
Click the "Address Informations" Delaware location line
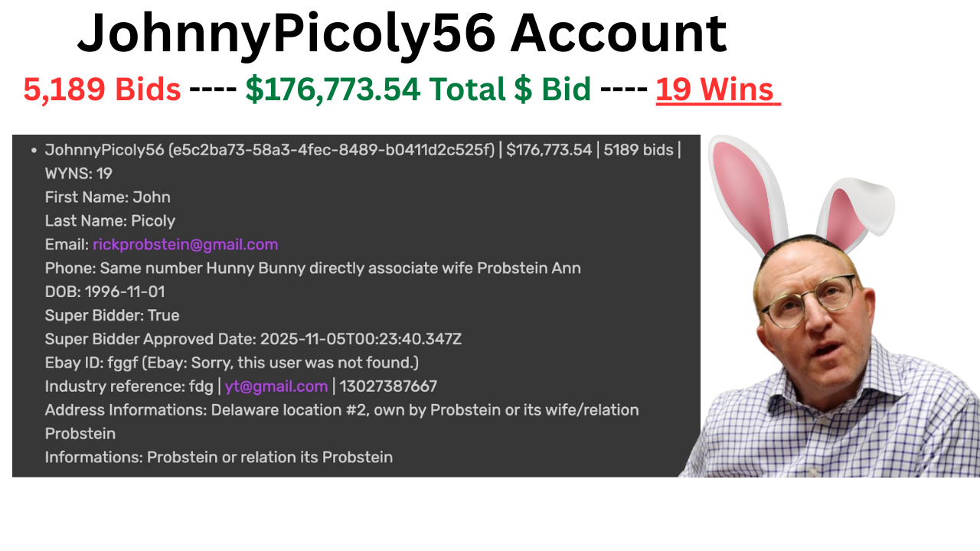341,410
